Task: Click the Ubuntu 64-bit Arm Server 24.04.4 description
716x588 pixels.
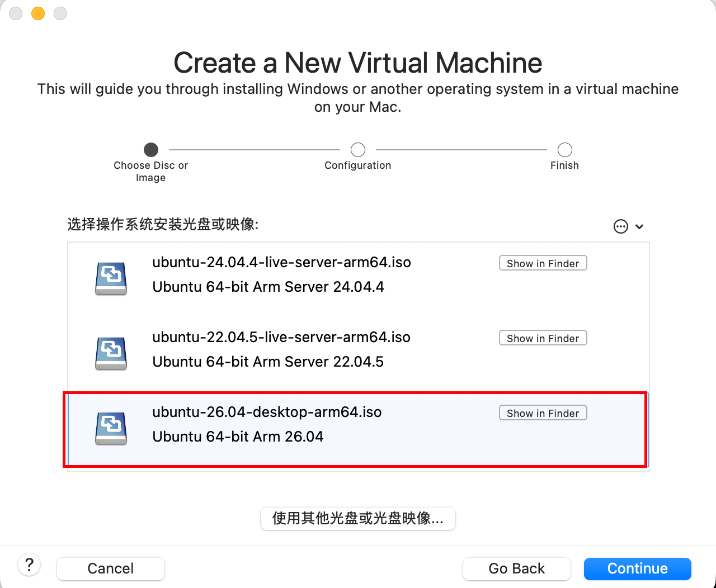Action: pos(268,287)
